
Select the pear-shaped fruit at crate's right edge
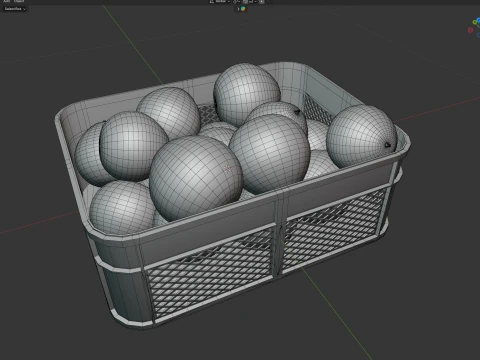(x=362, y=136)
